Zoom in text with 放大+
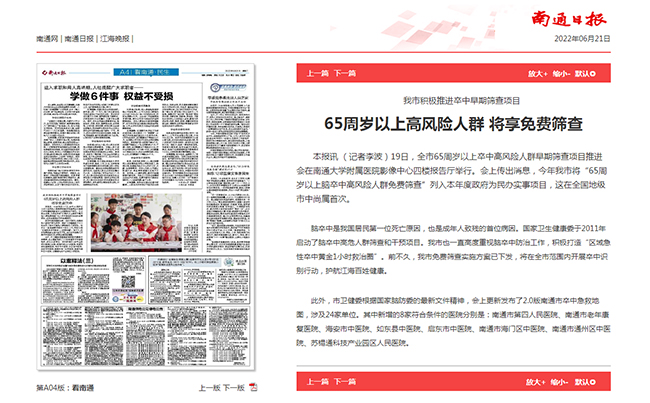The image size is (650, 403). pos(538,73)
